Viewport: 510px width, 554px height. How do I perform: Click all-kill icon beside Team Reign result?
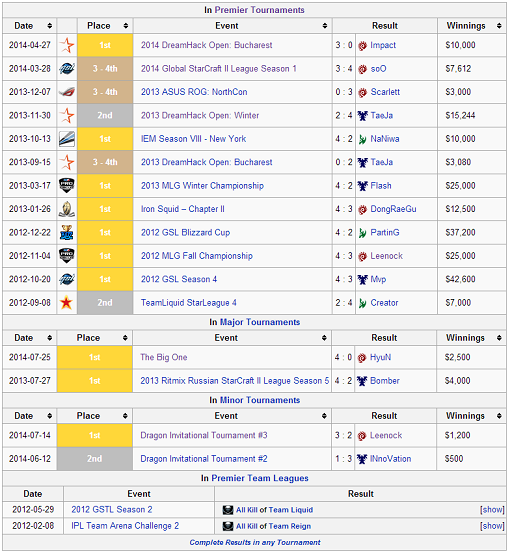pyautogui.click(x=228, y=526)
